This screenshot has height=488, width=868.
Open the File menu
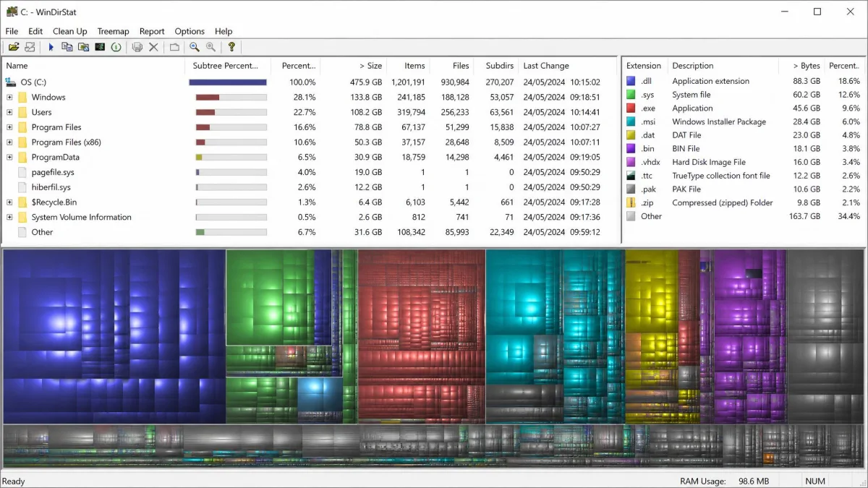click(12, 31)
